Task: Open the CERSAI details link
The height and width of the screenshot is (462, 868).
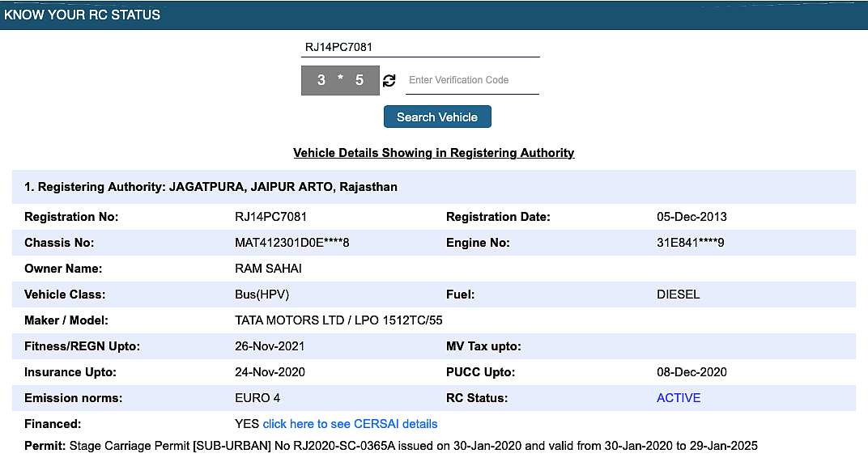Action: tap(350, 424)
